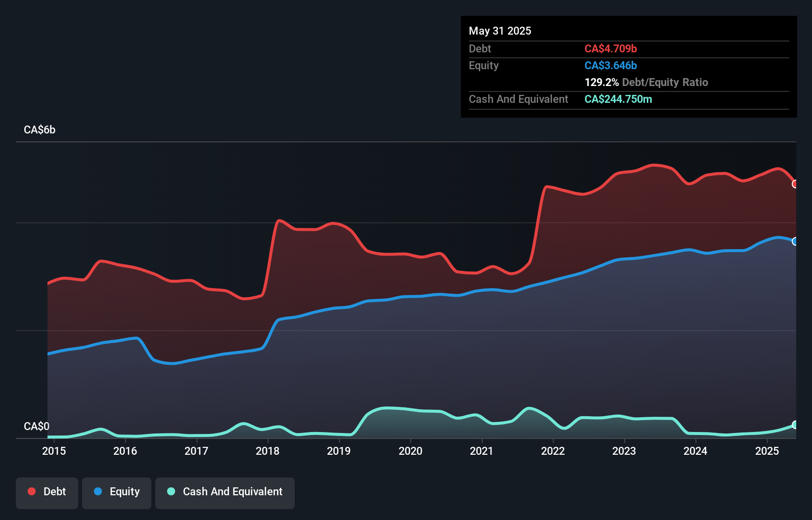Click the red Debt dot in the legend
The image size is (812, 520).
point(31,491)
